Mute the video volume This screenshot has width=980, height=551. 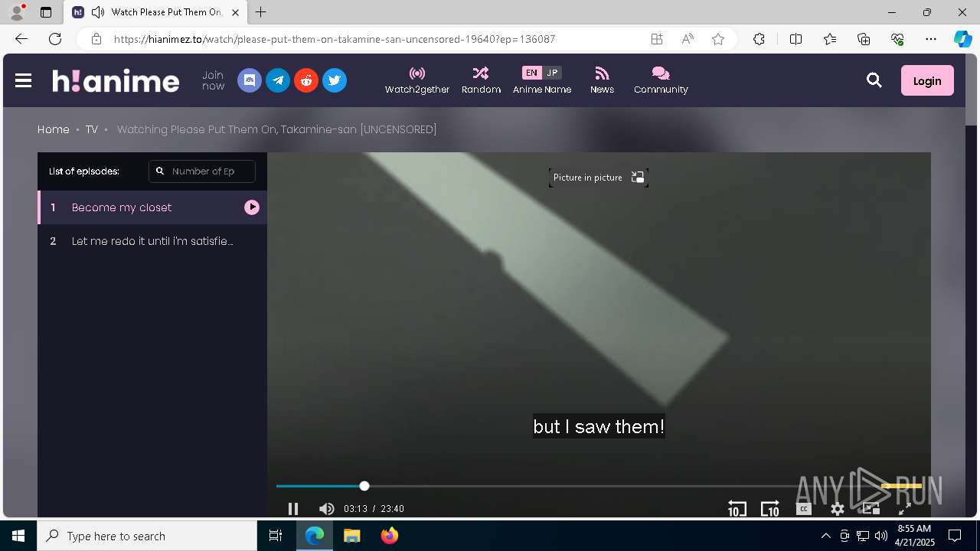point(327,509)
